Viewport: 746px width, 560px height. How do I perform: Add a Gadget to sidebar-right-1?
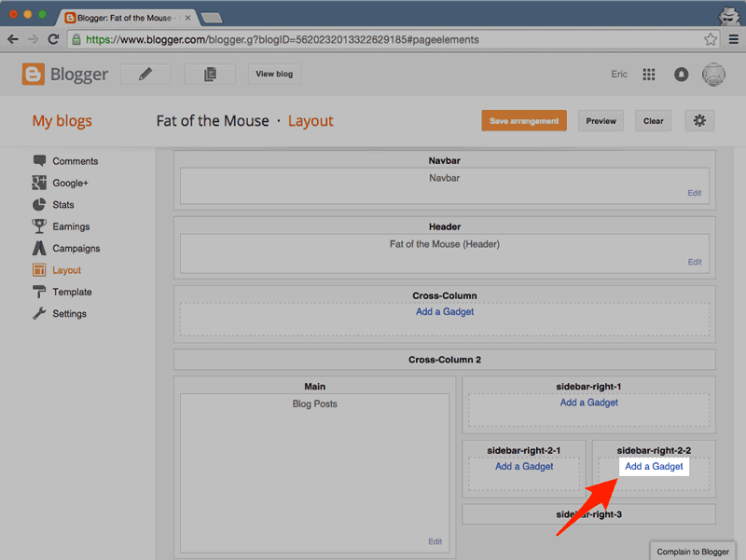[x=589, y=403]
